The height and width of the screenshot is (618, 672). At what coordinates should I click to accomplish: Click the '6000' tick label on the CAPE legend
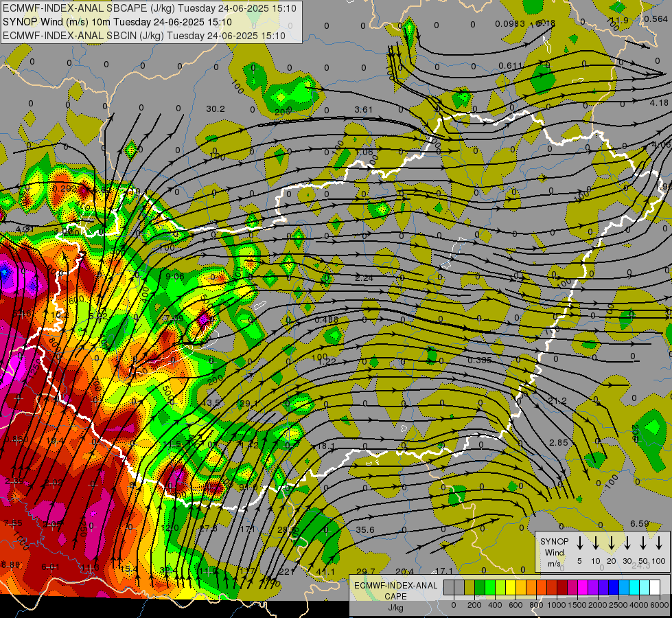click(660, 605)
